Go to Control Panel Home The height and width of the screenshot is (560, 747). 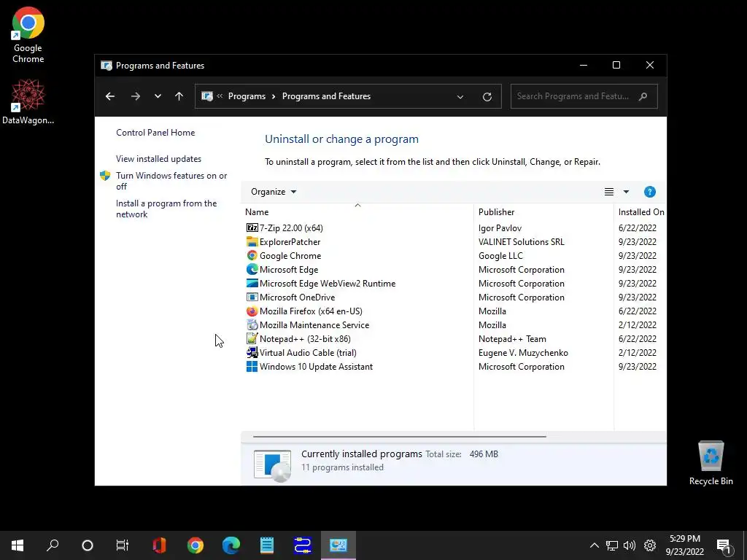(155, 133)
